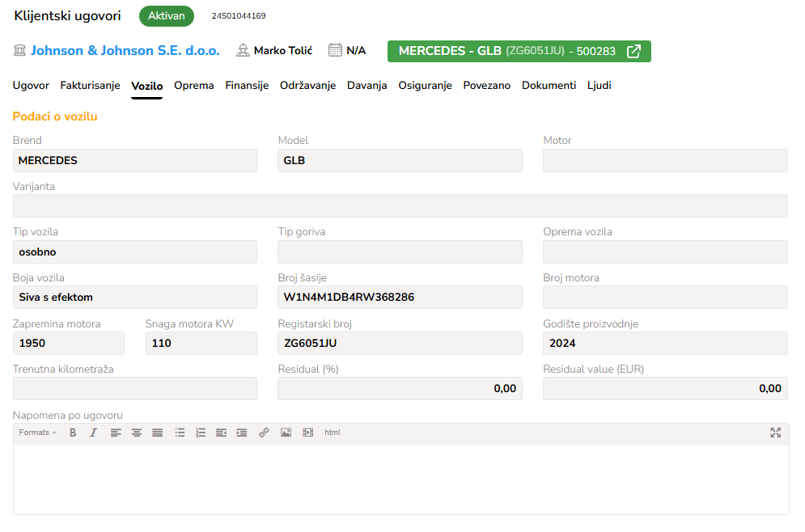Open the Finansije tab
The height and width of the screenshot is (532, 805).
click(247, 86)
